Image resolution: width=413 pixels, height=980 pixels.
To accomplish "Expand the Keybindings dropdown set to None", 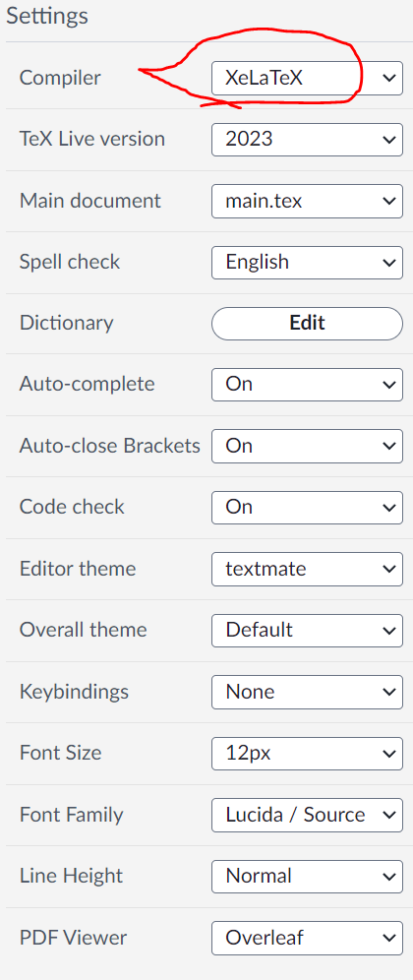I will pos(307,692).
